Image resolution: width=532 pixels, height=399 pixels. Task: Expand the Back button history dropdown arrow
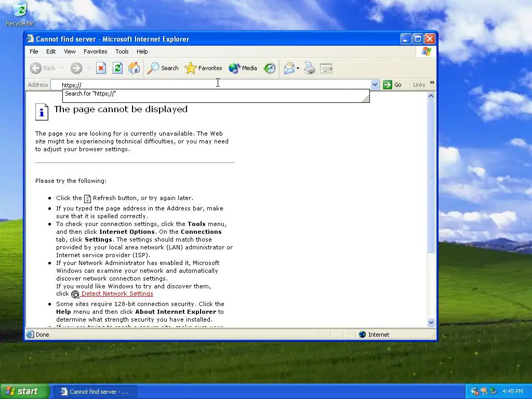click(x=62, y=68)
